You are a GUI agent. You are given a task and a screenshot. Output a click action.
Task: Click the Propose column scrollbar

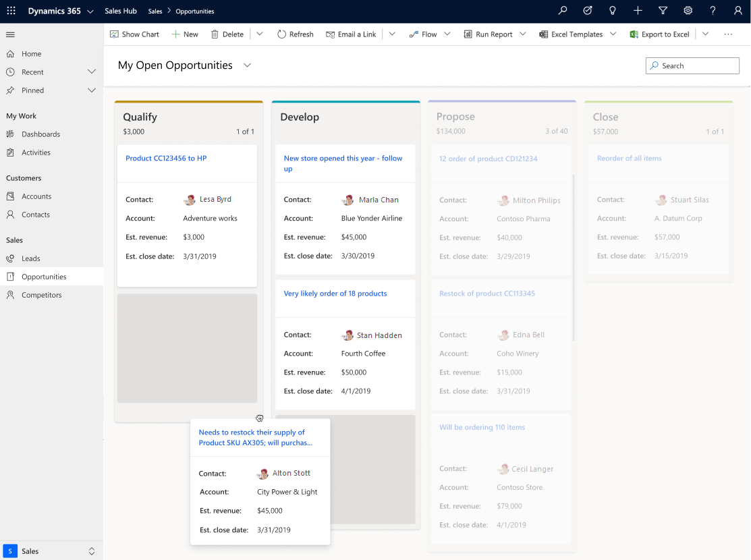(x=574, y=256)
